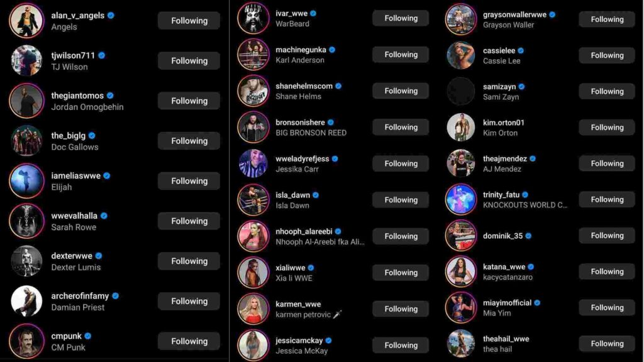Open the wwevalhalla username link
Screen dimensions: 644x362
(x=74, y=216)
